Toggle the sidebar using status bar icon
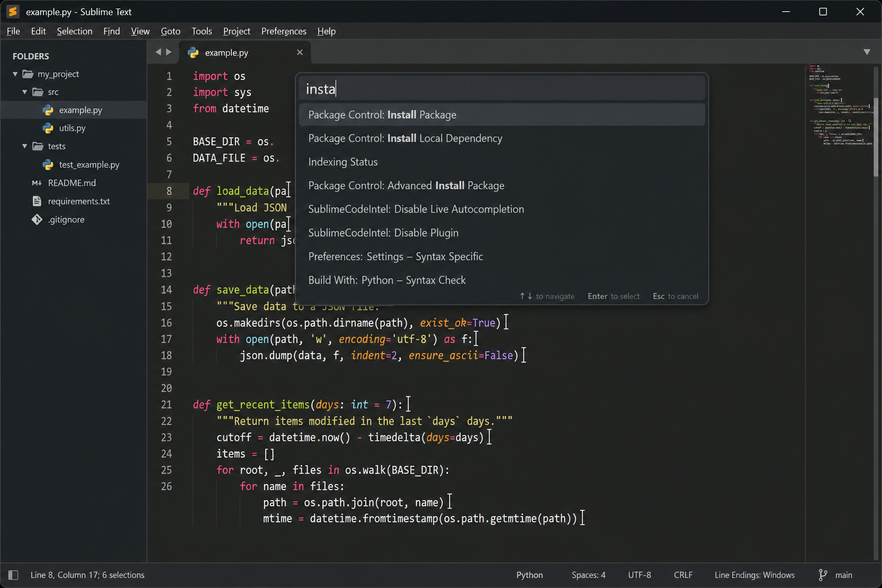This screenshot has height=588, width=882. [13, 575]
